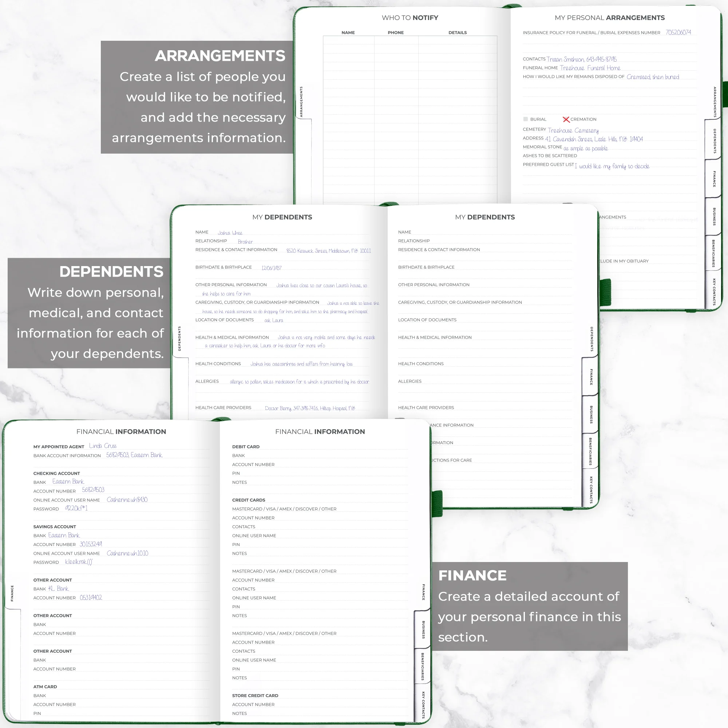Click the MY APPOINTED AGENT Linda Cruss field

tap(103, 446)
